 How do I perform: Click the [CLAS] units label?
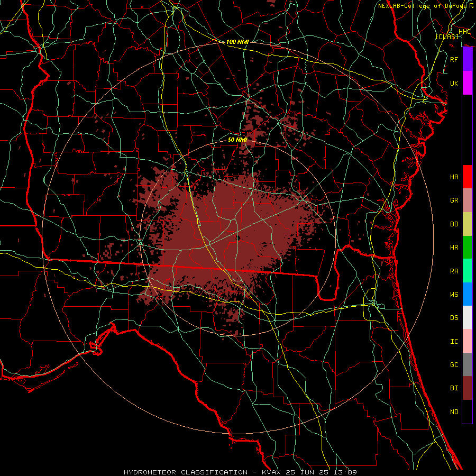(447, 36)
